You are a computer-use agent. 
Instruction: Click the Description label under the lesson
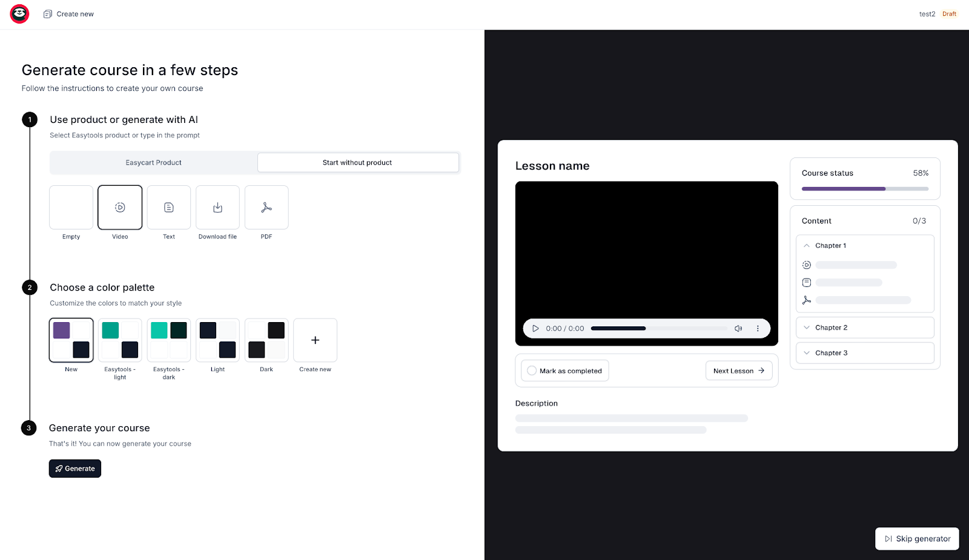coord(537,403)
